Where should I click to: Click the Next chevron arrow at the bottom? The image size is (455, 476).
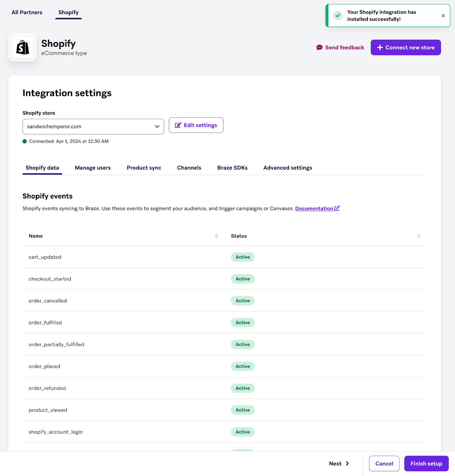pyautogui.click(x=347, y=463)
